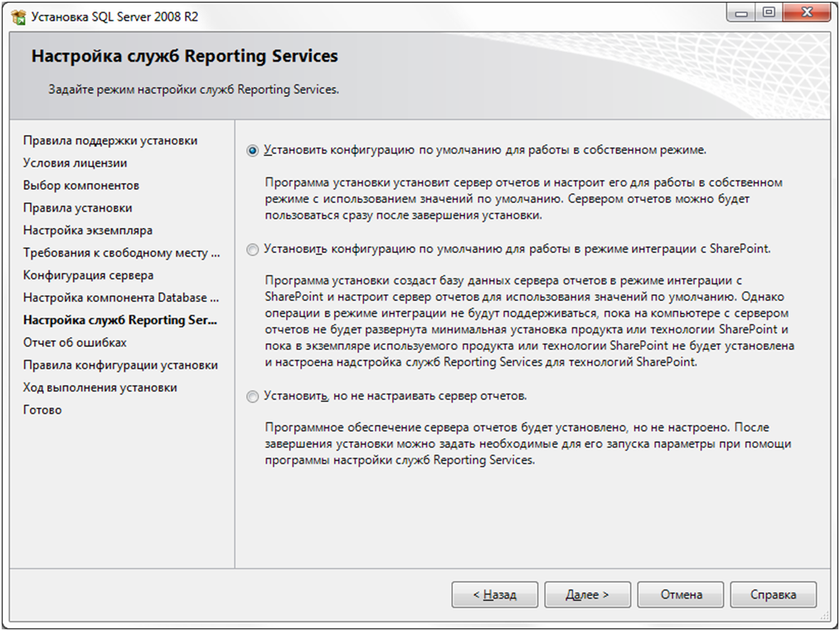
Task: Select native mode default configuration radio button
Action: coord(252,151)
